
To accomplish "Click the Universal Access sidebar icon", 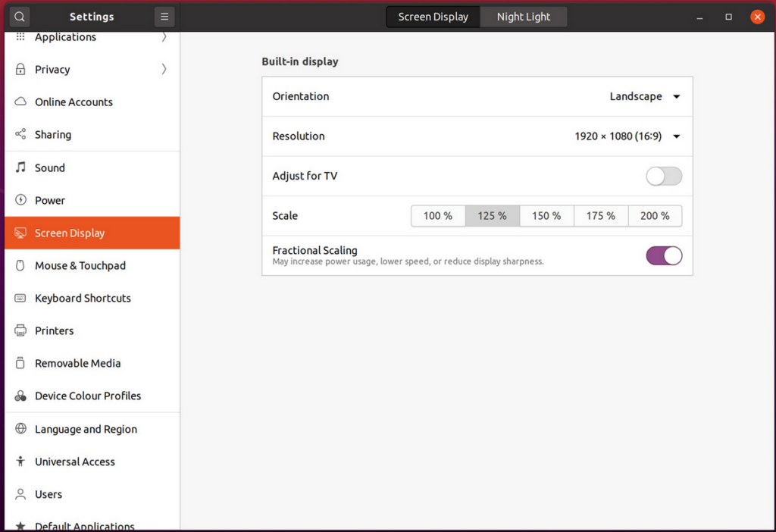I will point(19,462).
